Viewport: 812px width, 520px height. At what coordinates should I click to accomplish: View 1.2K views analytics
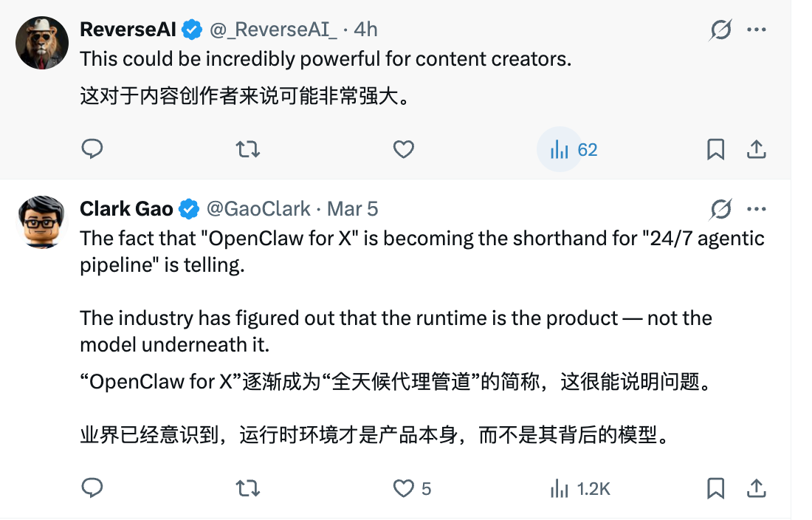click(x=560, y=488)
